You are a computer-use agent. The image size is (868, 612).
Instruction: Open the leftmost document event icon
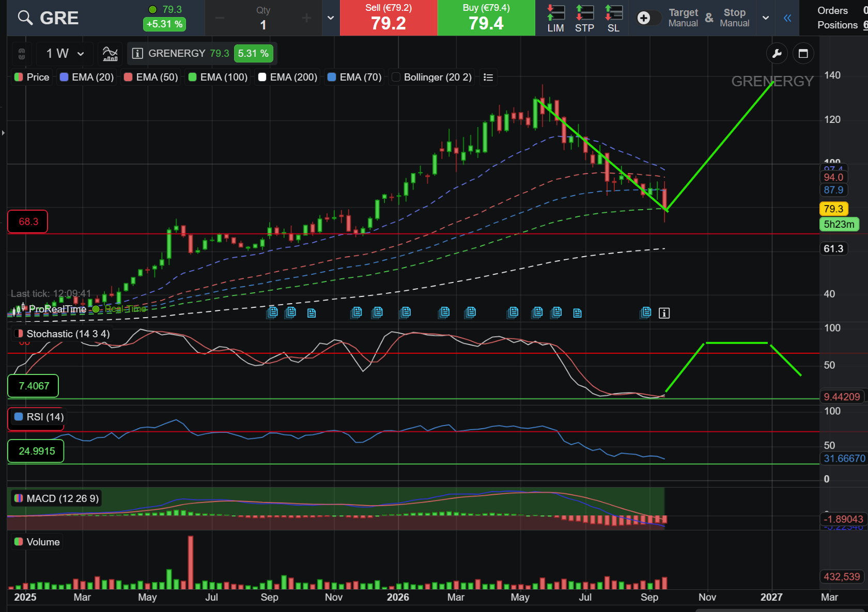point(272,312)
